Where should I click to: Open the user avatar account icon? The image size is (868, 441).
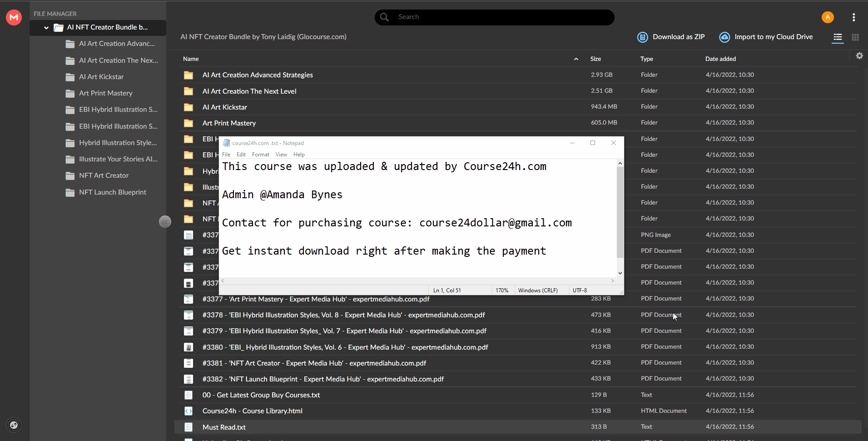click(x=828, y=17)
